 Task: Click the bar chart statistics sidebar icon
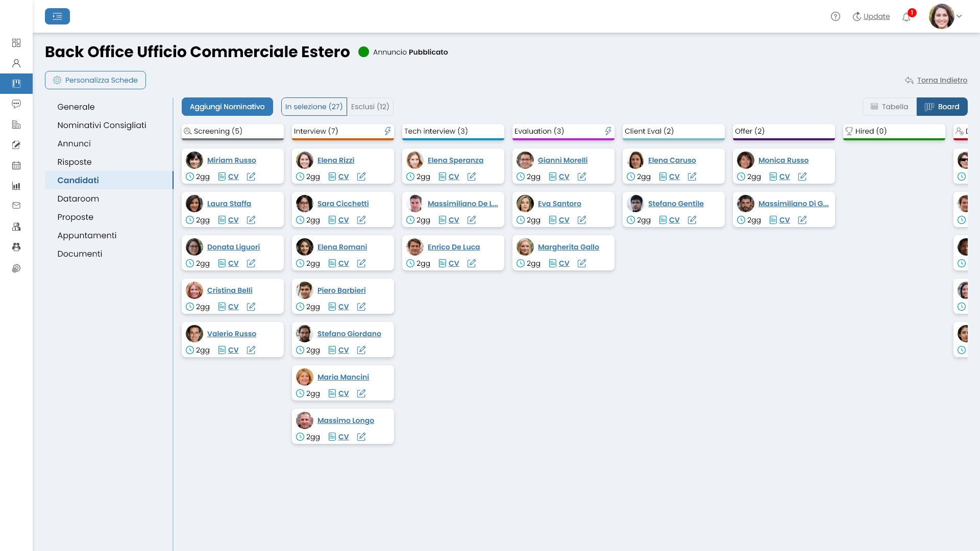coord(16,186)
